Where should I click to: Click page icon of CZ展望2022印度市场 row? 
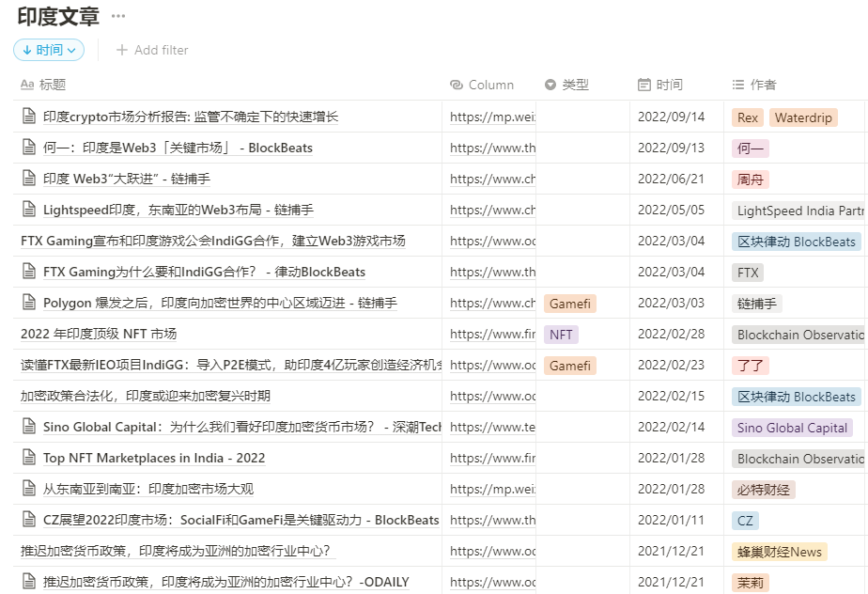[29, 520]
